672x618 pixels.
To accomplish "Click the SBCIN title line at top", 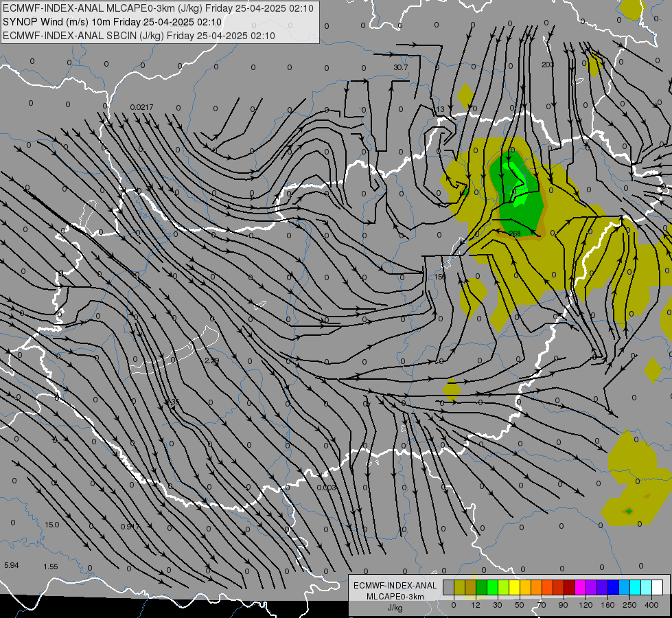I will pyautogui.click(x=139, y=36).
